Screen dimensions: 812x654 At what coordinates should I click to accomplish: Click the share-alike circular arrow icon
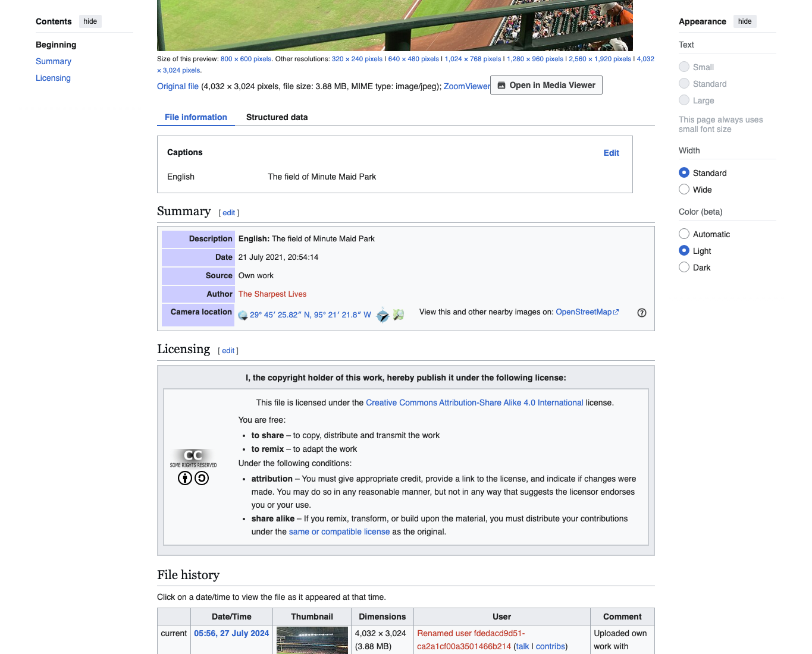(x=202, y=478)
